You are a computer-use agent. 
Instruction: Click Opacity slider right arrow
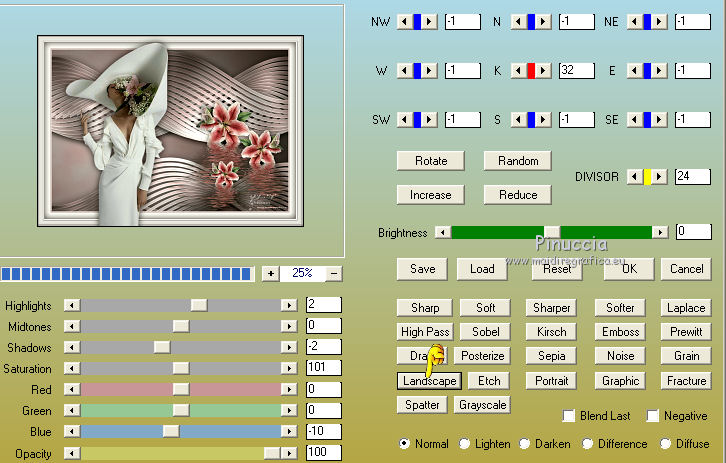[x=289, y=453]
